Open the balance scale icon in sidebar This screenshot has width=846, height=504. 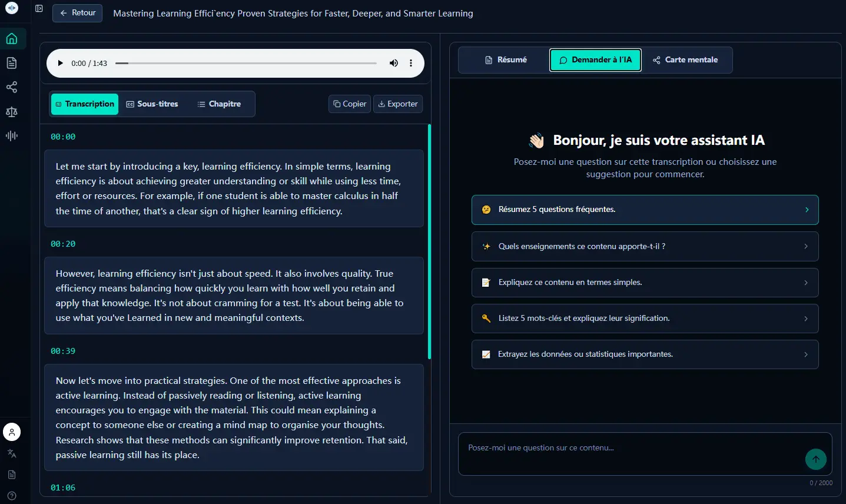12,111
